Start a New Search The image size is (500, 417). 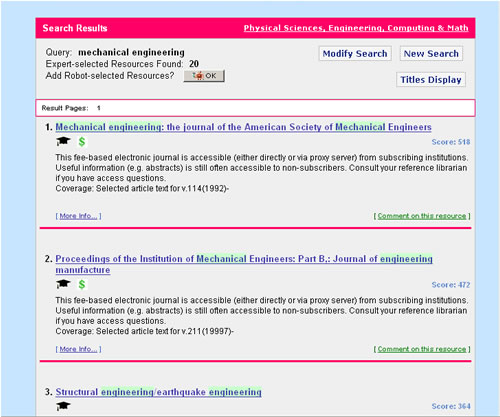431,54
